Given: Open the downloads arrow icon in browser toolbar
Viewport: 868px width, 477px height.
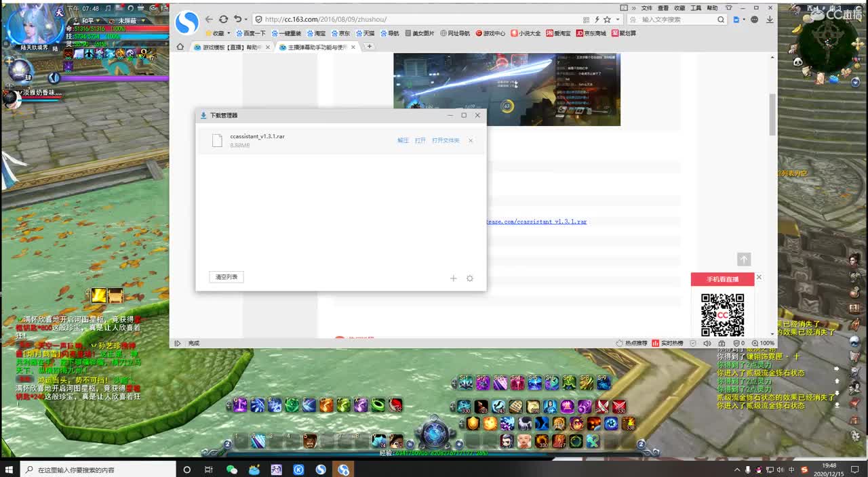Looking at the screenshot, I should (770, 20).
